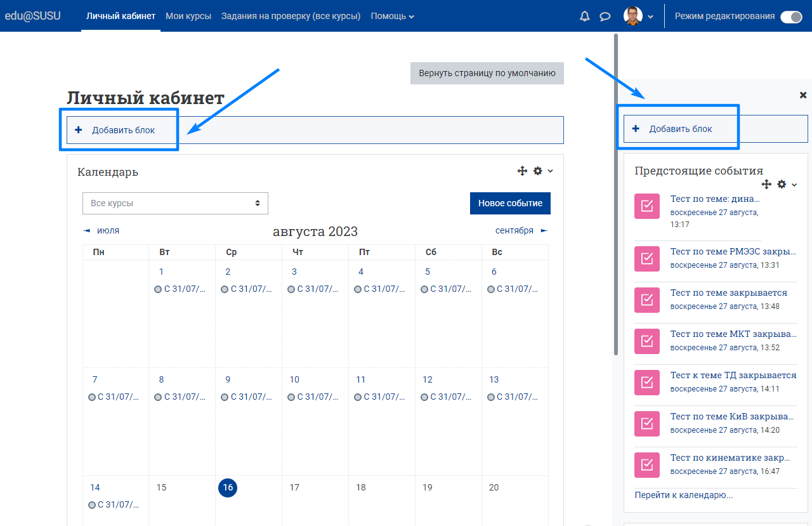Click pink quiz icon beside Тест по теме: дина...
Screen dimensions: 812x526
click(647, 206)
